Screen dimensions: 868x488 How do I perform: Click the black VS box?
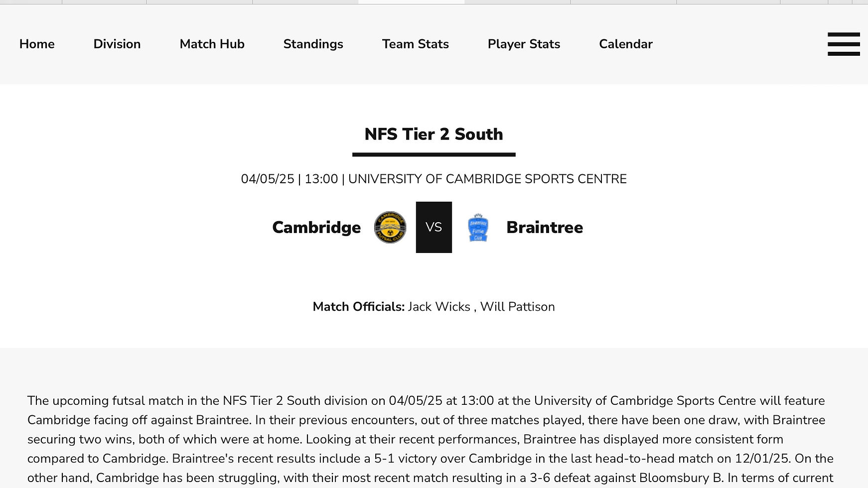(434, 227)
